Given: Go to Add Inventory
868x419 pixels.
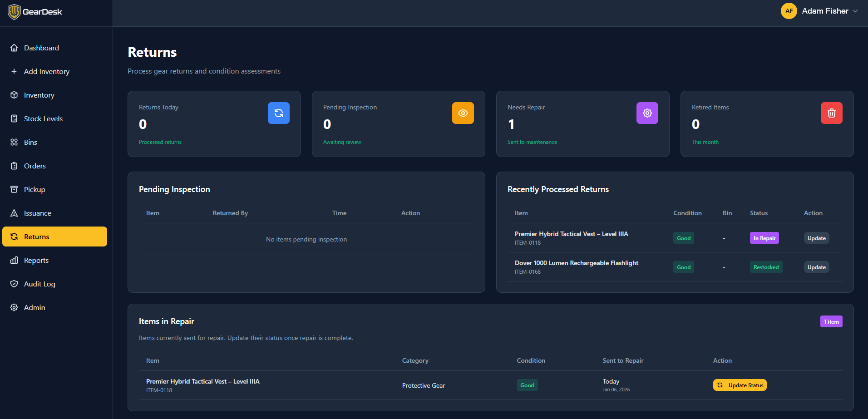Looking at the screenshot, I should point(46,71).
